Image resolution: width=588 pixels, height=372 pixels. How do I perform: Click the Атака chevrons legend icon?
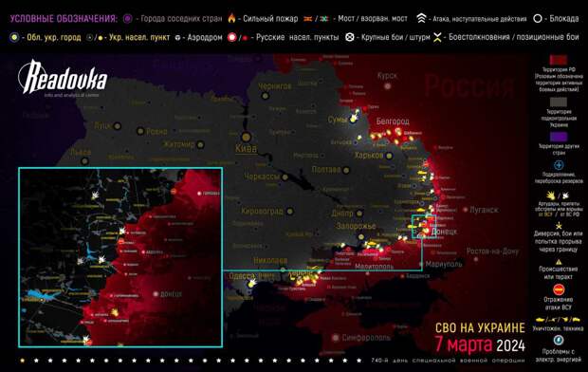tap(421, 18)
